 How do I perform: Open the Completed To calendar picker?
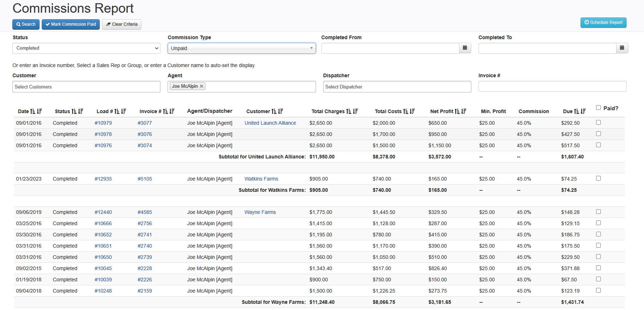pyautogui.click(x=622, y=48)
